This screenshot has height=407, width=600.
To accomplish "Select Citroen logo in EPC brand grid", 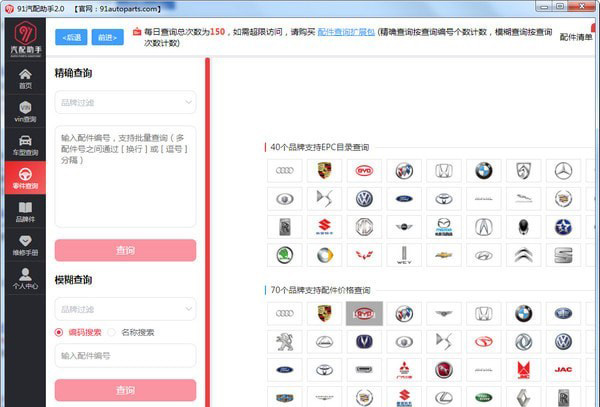I will tap(523, 255).
